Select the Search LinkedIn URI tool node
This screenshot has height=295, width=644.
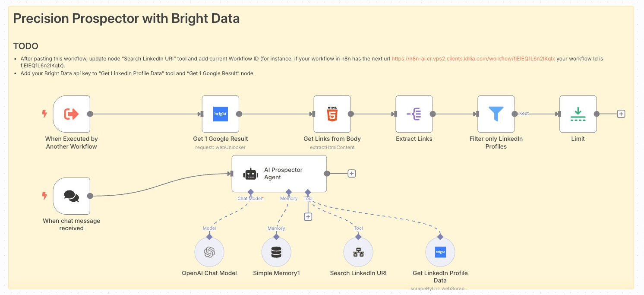358,252
